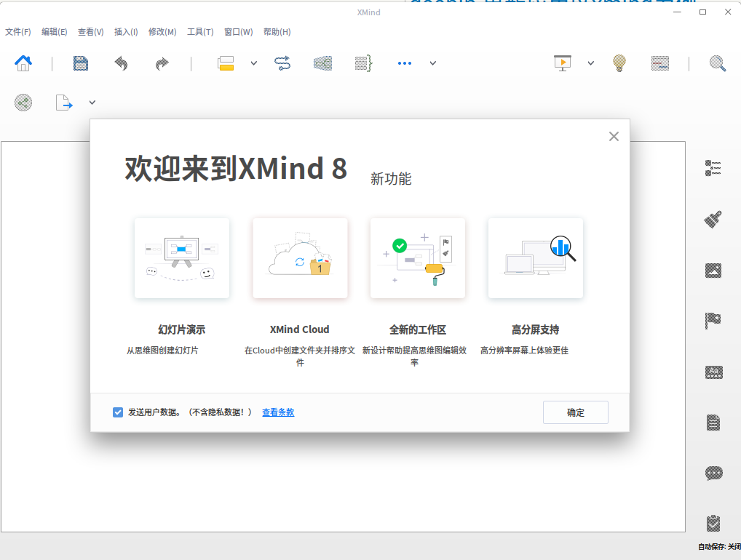Viewport: 741px width, 560px height.
Task: Click the Redo arrow icon
Action: point(162,63)
